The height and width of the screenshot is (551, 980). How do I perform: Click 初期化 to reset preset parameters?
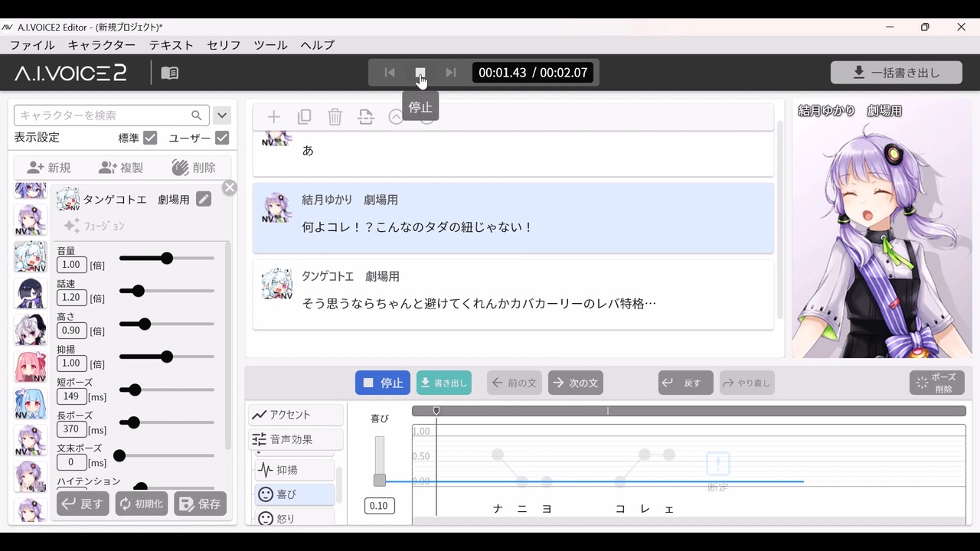142,504
